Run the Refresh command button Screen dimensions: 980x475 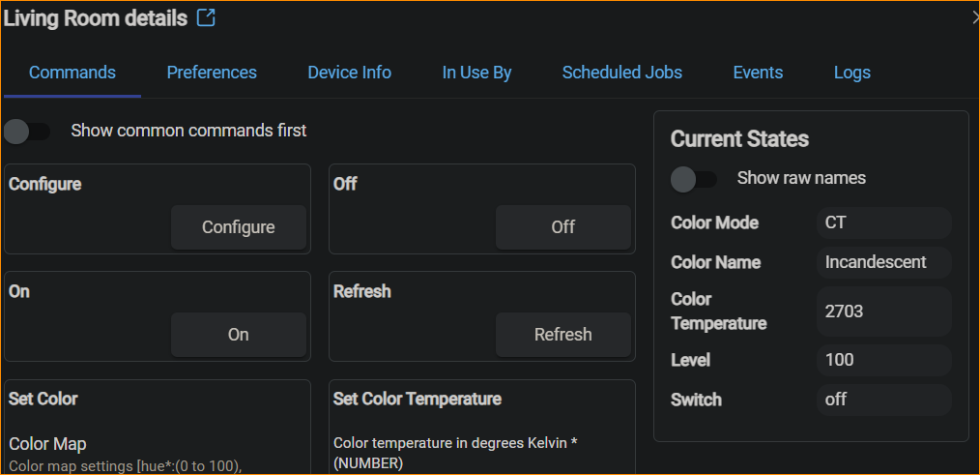pos(562,335)
